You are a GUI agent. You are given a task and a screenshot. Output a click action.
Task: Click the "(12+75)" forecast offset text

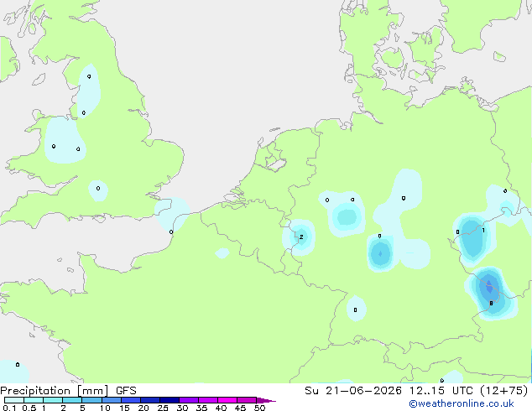(x=504, y=391)
